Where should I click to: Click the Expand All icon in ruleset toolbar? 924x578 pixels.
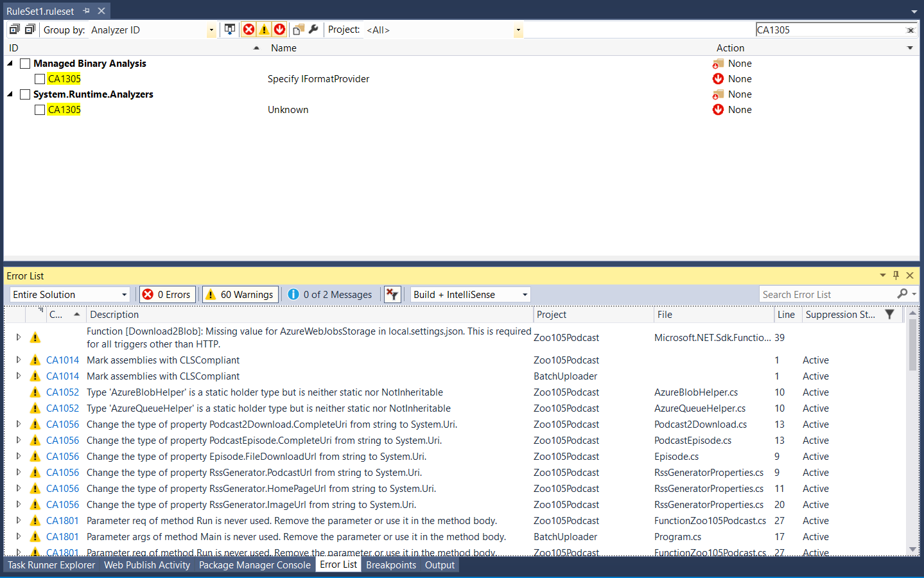[x=14, y=30]
